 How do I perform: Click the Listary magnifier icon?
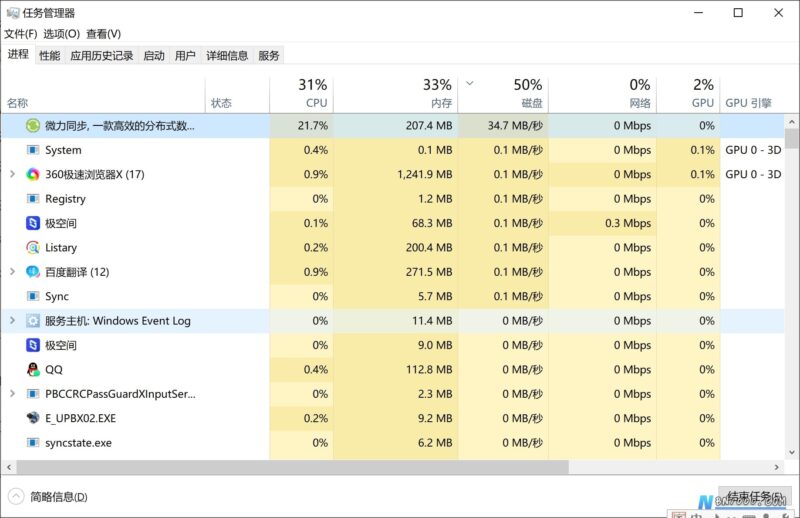pos(33,248)
